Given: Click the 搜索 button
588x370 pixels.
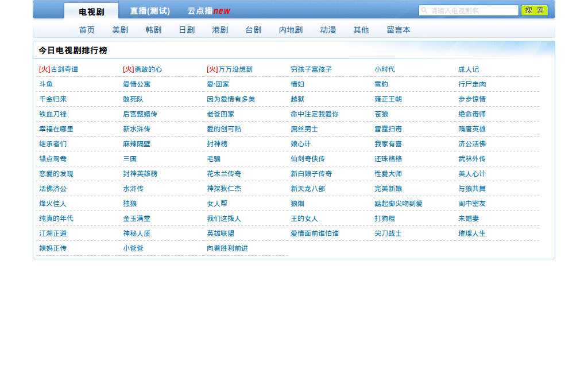Looking at the screenshot, I should pos(535,10).
